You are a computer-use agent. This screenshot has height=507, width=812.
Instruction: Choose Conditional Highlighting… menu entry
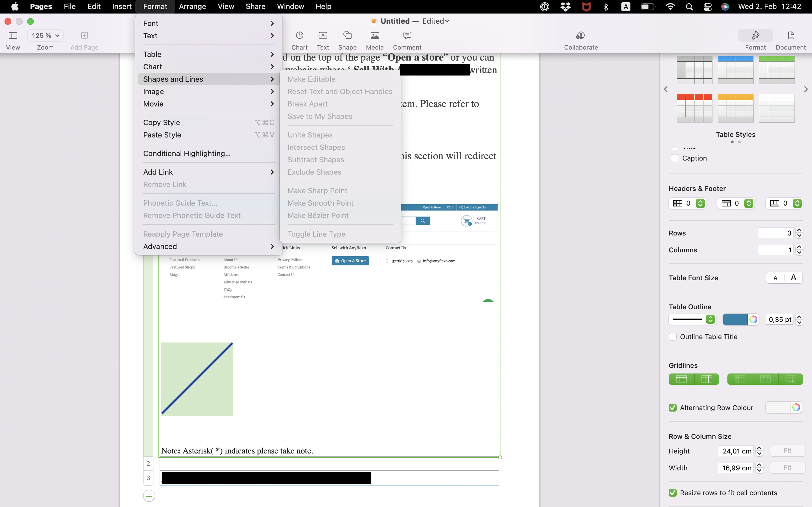(187, 154)
